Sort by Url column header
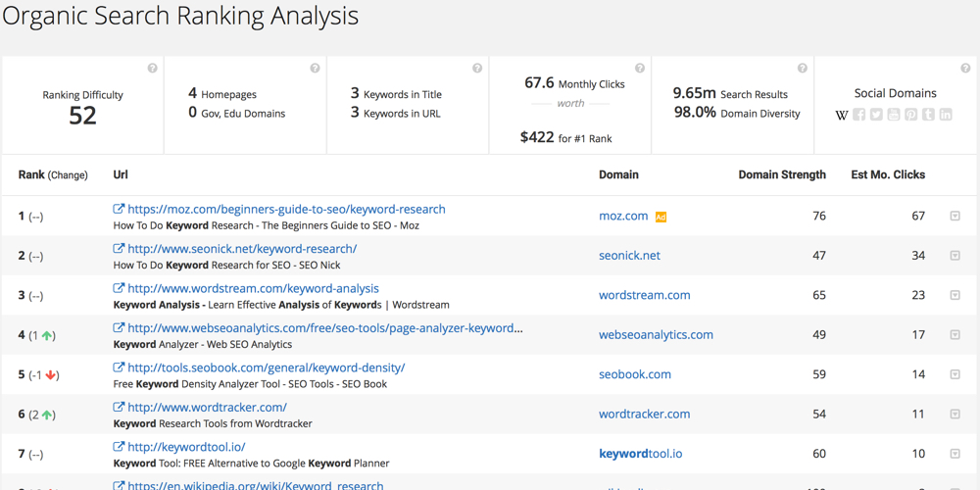Viewport: 980px width, 490px height. point(121,175)
